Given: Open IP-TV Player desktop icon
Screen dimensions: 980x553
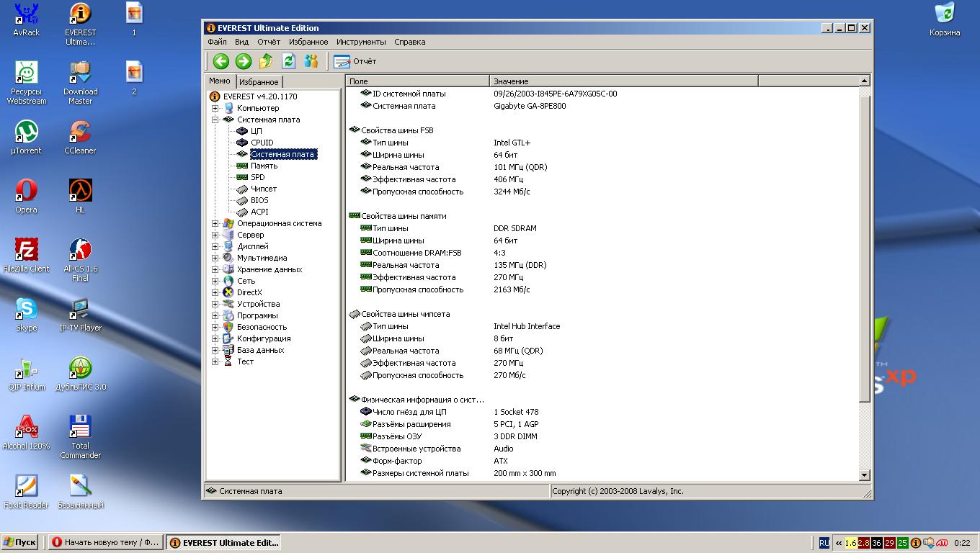Looking at the screenshot, I should pos(80,315).
